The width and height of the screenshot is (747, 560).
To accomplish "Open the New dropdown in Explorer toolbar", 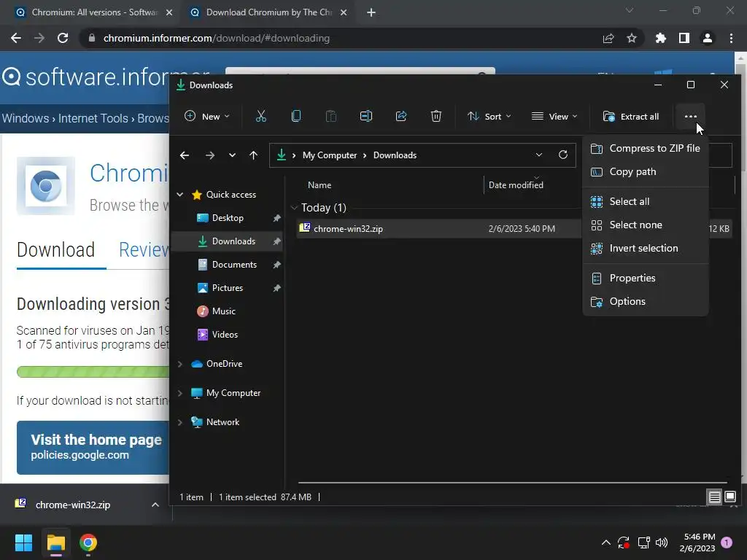I will 208,116.
